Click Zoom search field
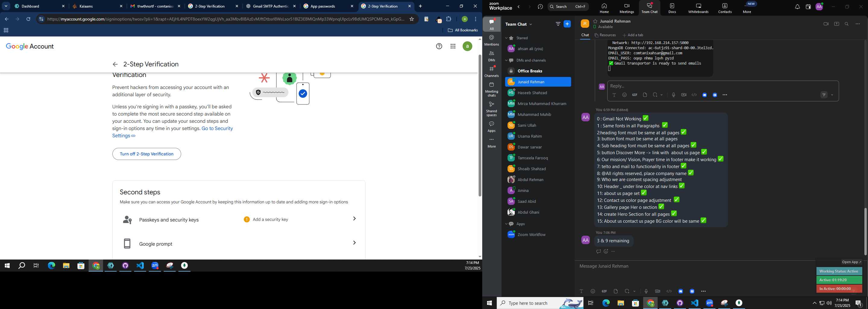 coord(568,7)
